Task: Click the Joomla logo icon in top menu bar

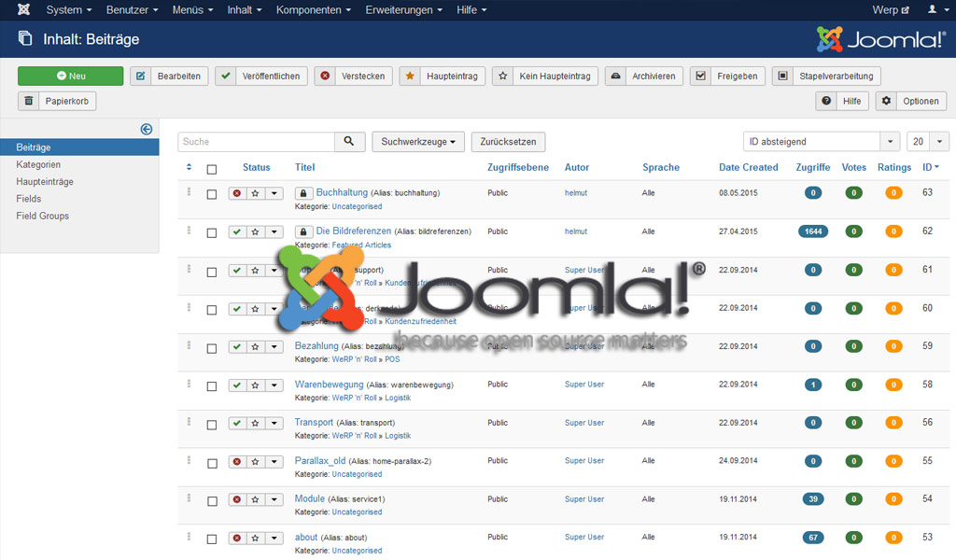Action: click(23, 10)
